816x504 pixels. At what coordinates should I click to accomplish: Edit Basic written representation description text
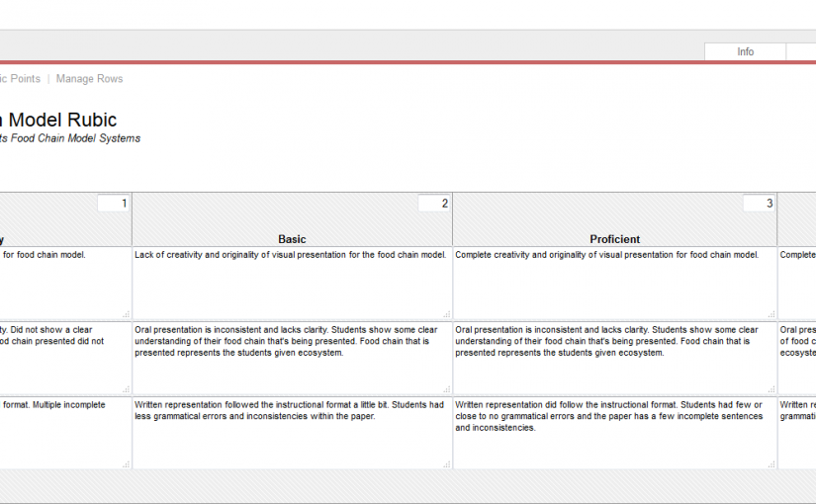pyautogui.click(x=292, y=432)
